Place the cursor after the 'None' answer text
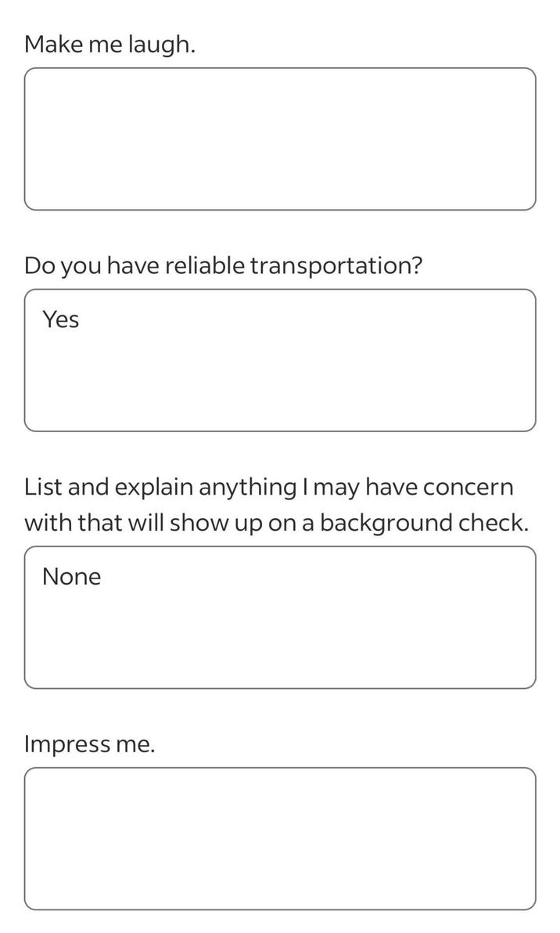The width and height of the screenshot is (560, 933). [102, 577]
